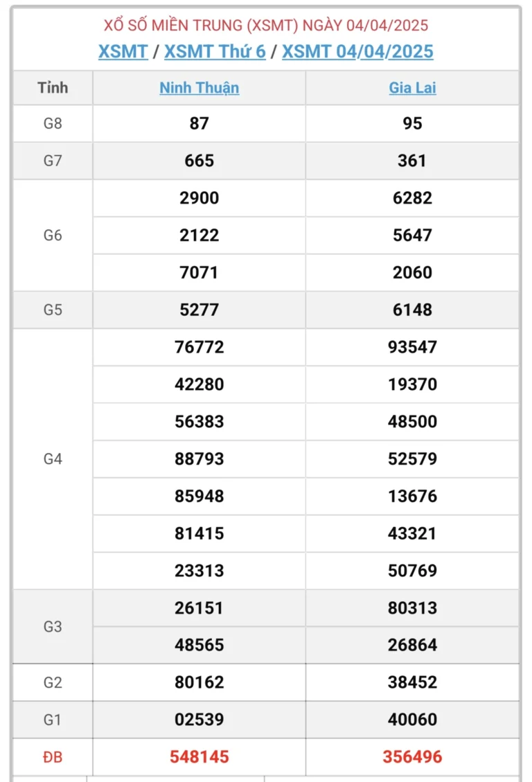
Task: Click Ninh Thuận special prize 548145
Action: click(x=199, y=757)
